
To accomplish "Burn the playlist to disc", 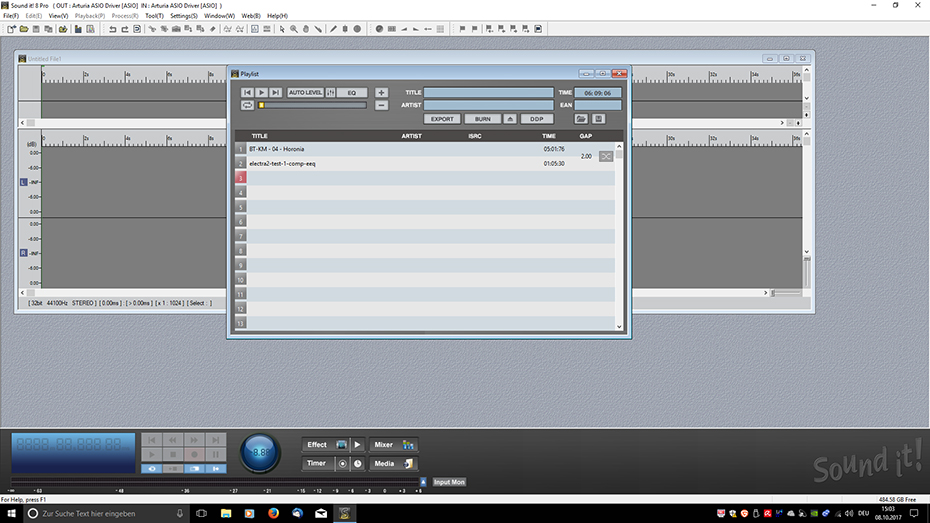I will 482,119.
